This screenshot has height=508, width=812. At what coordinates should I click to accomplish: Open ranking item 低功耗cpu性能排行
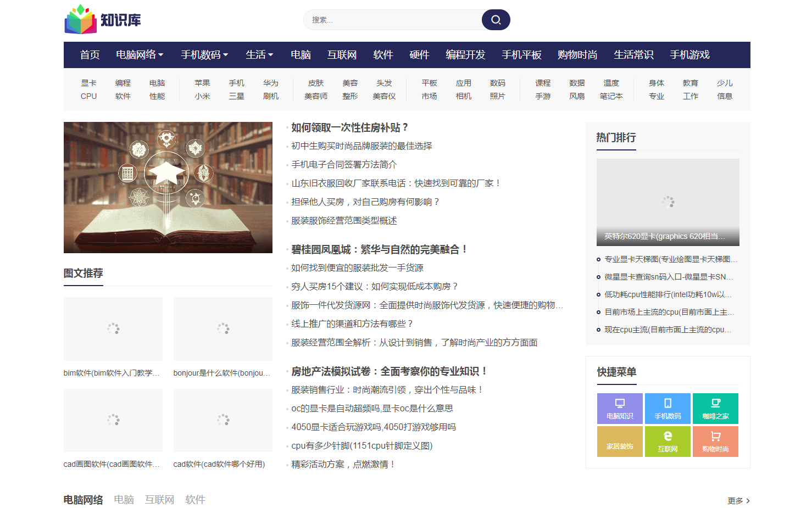point(668,294)
